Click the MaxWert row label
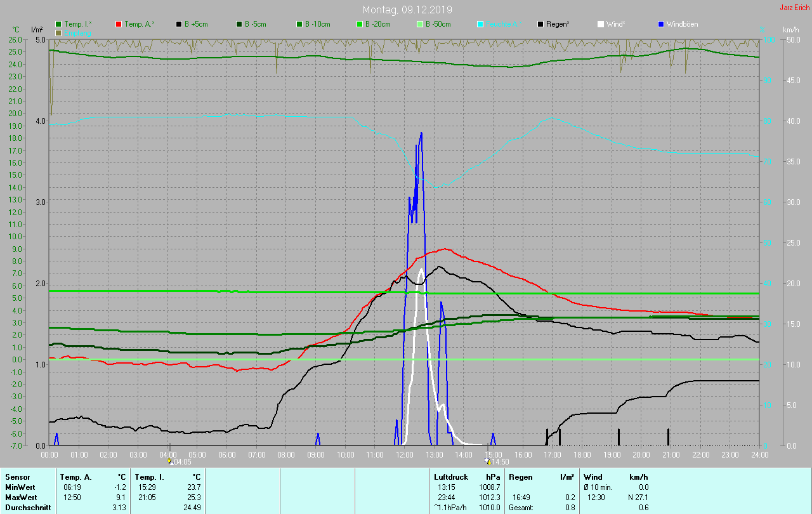This screenshot has height=514, width=812. (x=20, y=497)
